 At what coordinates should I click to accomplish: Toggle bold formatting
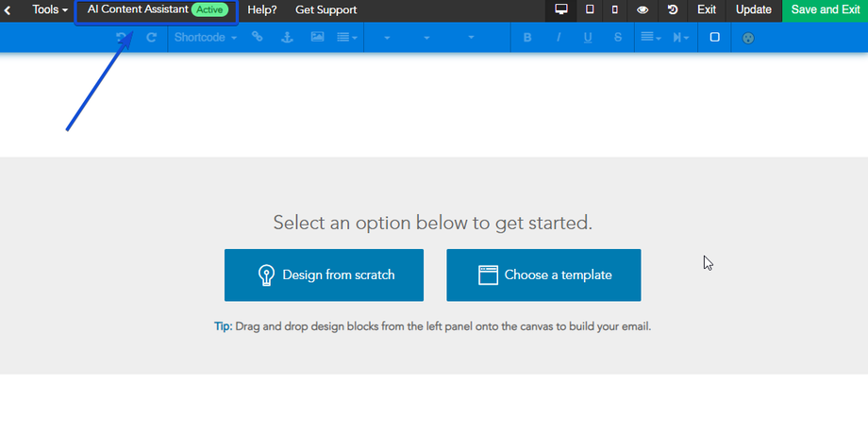click(527, 38)
